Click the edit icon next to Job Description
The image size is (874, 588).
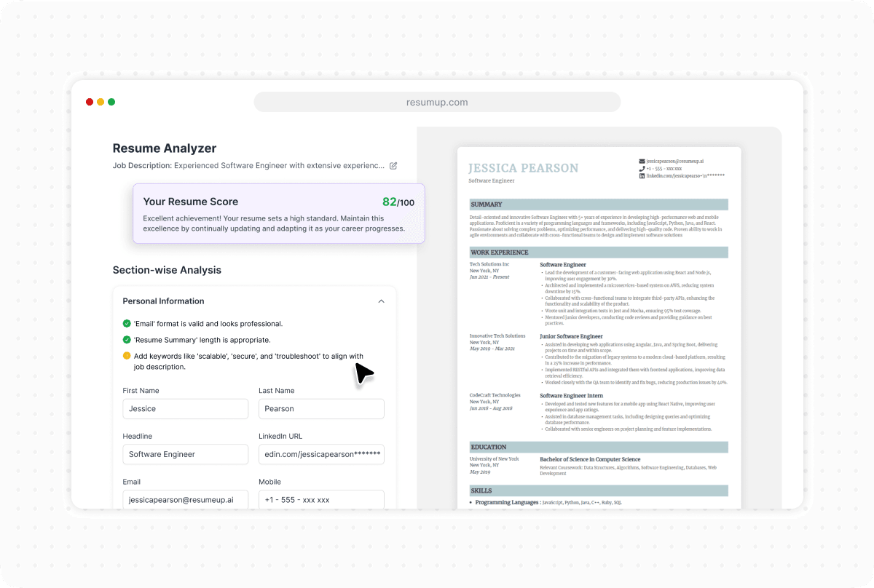pyautogui.click(x=393, y=166)
